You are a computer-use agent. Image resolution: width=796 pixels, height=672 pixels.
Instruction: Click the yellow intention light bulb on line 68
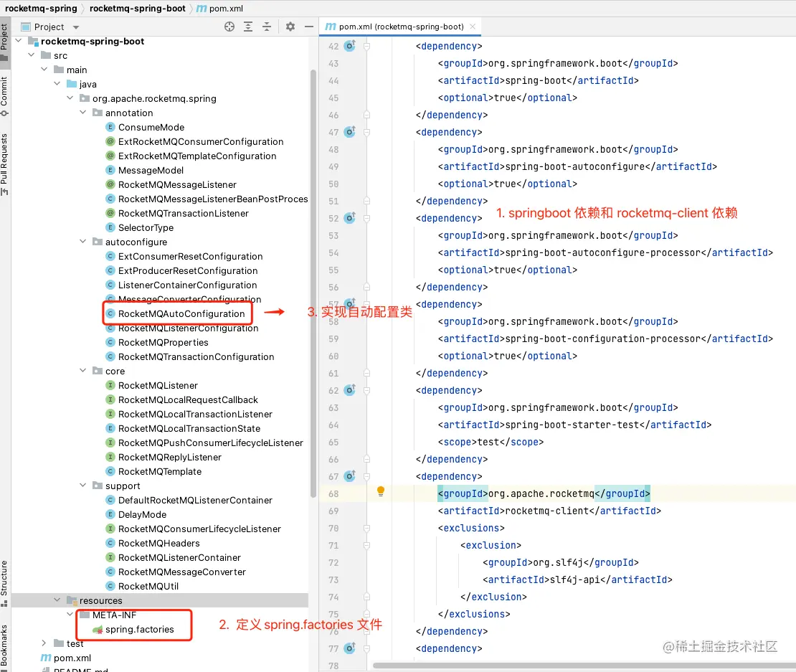tap(381, 491)
